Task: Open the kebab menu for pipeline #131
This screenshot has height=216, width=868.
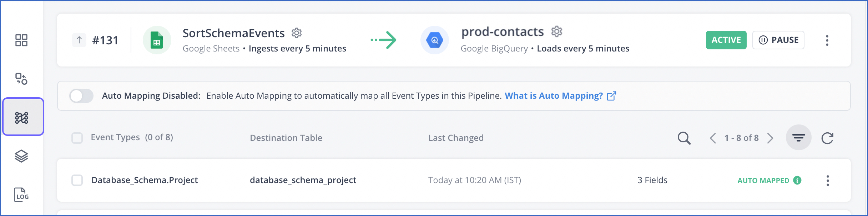Action: click(x=827, y=40)
